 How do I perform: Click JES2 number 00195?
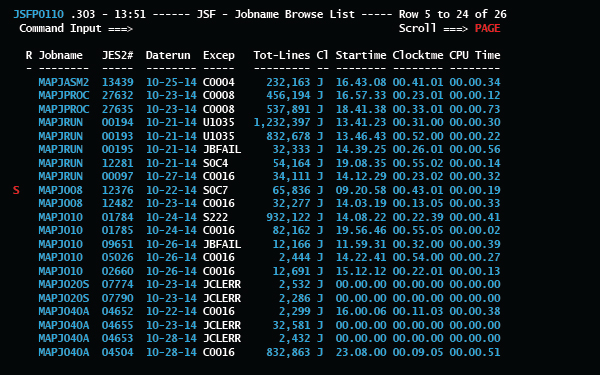[x=117, y=149]
